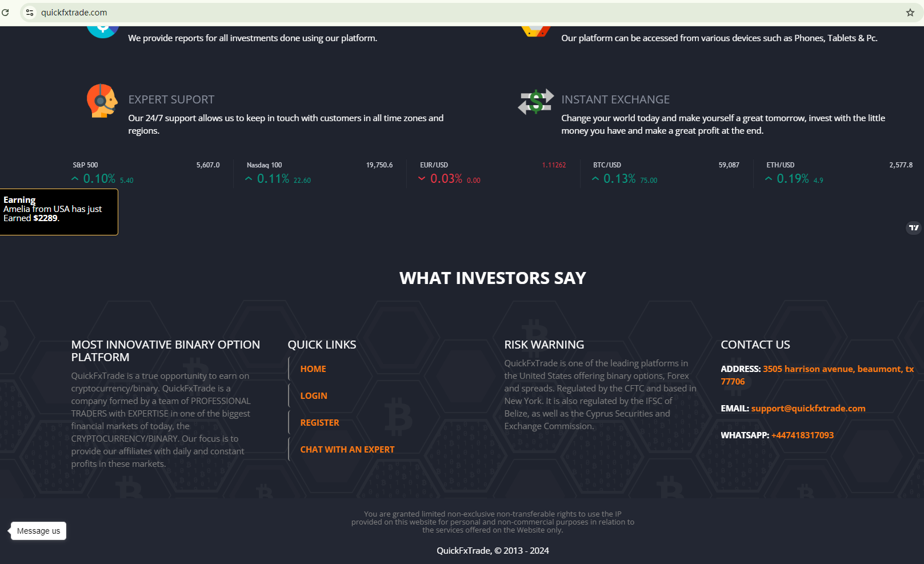Click the support@quickfxtrade.com email link

[x=808, y=409]
